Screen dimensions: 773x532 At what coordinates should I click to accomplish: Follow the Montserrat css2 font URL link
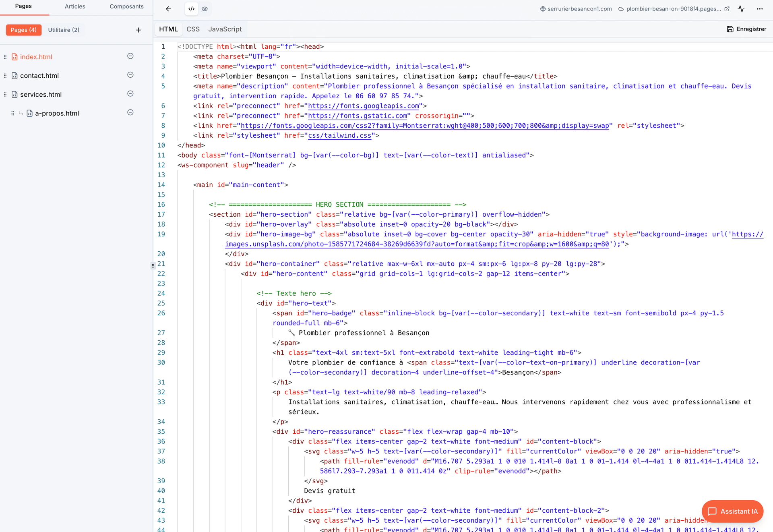click(x=425, y=126)
